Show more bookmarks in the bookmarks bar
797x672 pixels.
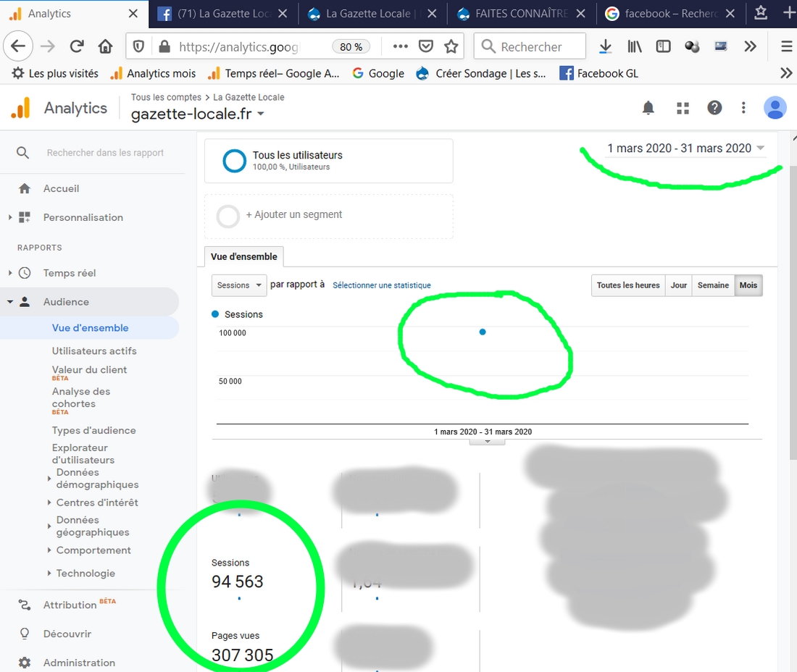tap(786, 73)
